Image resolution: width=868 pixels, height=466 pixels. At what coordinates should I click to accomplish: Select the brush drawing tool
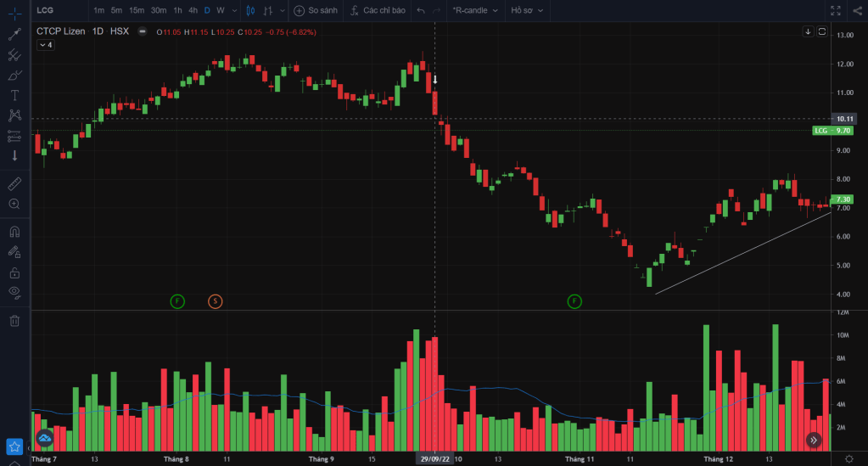coord(14,76)
